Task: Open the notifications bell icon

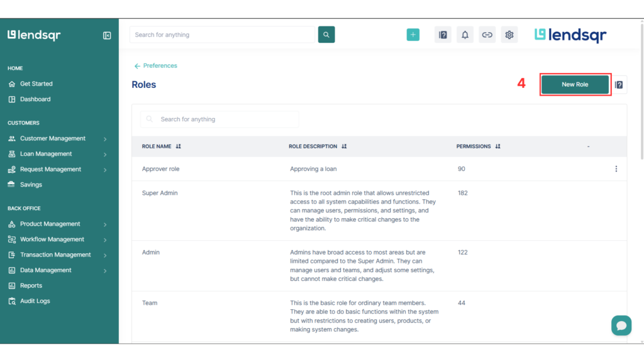Action: [x=465, y=35]
